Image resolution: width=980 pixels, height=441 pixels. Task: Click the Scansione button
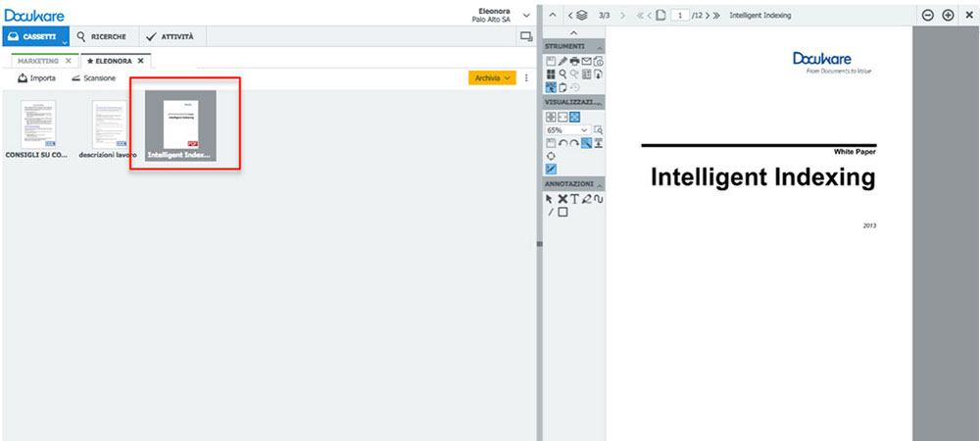94,78
